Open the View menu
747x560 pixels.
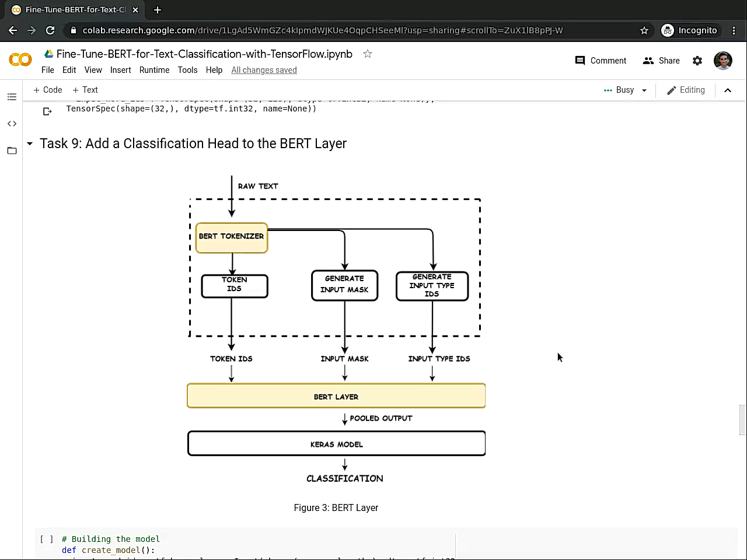(x=93, y=70)
